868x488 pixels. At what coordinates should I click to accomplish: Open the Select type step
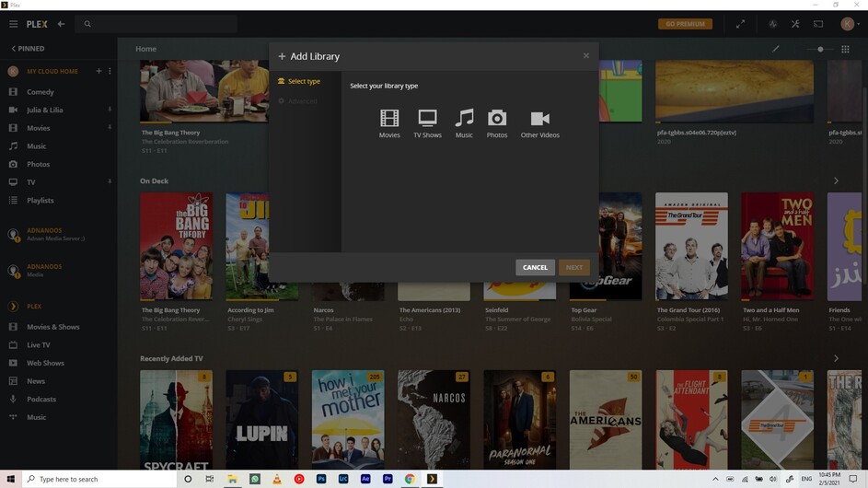coord(299,81)
